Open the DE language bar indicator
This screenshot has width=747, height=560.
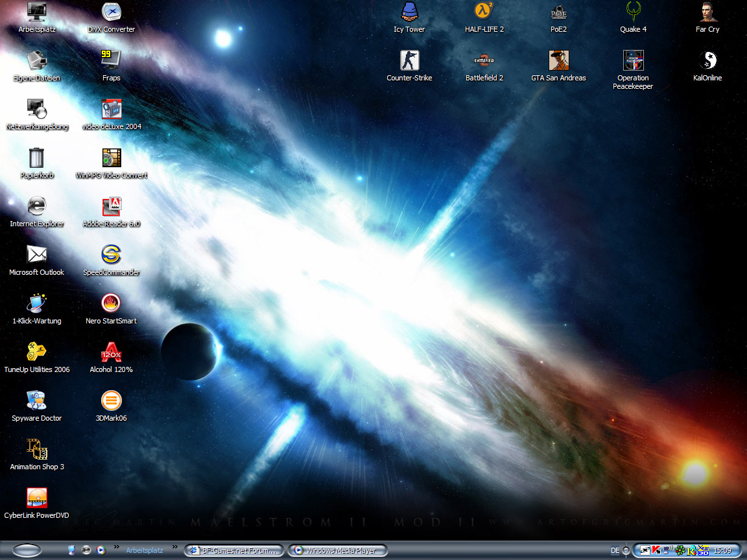615,550
